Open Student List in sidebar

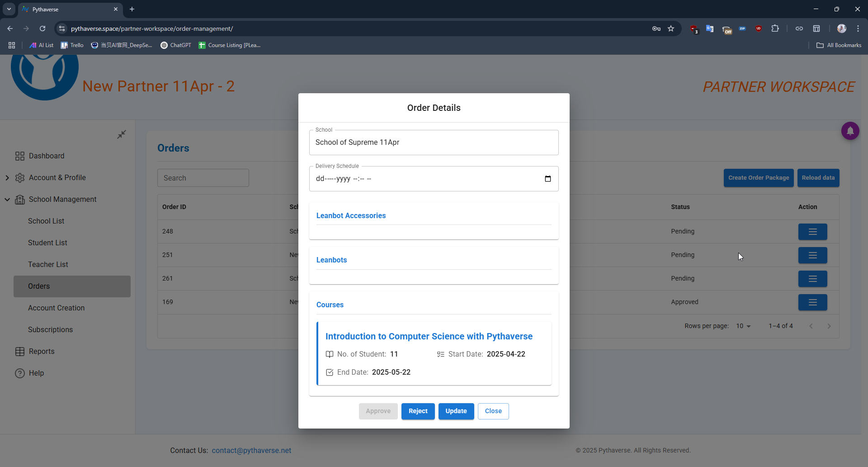pyautogui.click(x=47, y=243)
